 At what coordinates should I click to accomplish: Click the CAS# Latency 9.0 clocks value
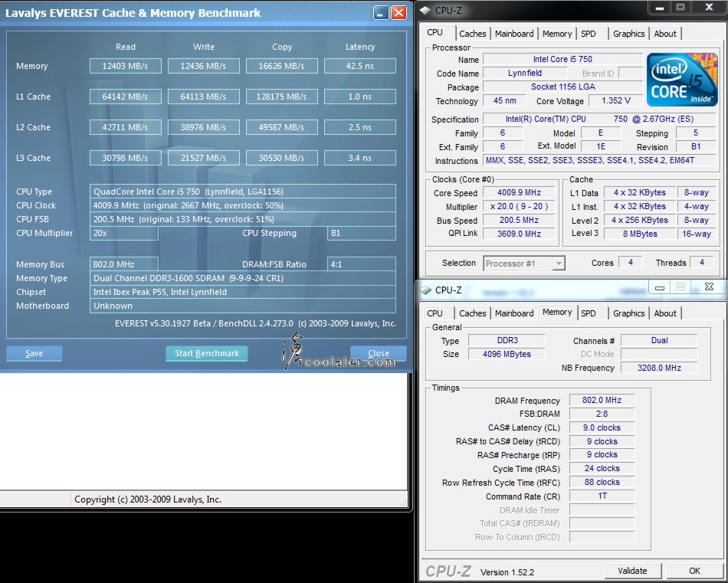point(602,428)
